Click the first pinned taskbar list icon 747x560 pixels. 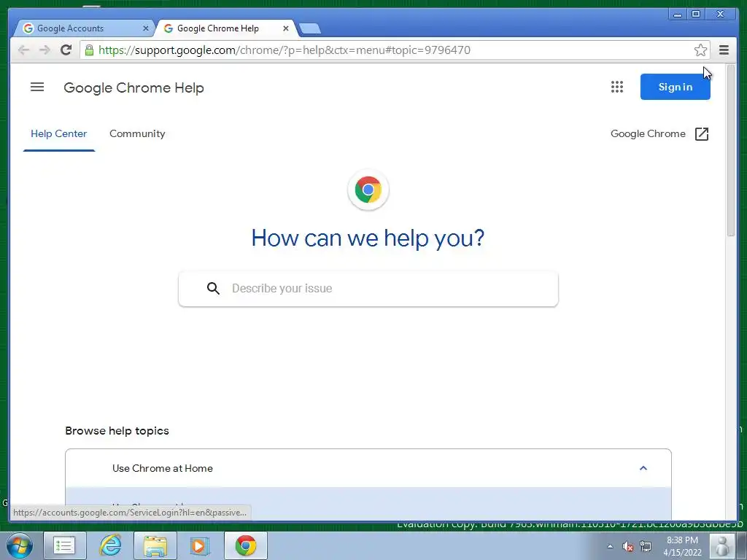[65, 545]
